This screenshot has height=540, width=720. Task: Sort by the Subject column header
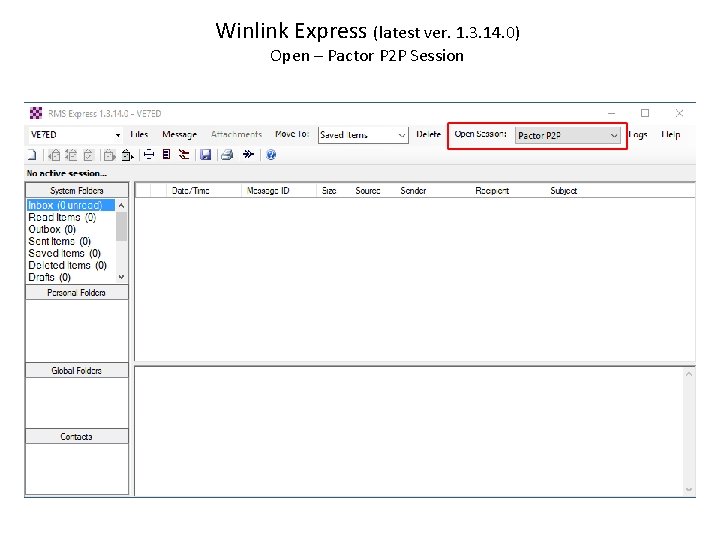[x=564, y=191]
